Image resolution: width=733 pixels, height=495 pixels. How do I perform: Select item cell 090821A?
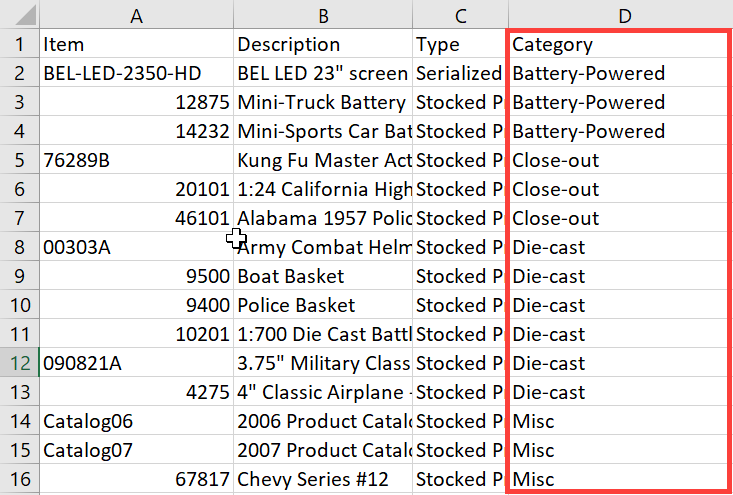tap(136, 363)
